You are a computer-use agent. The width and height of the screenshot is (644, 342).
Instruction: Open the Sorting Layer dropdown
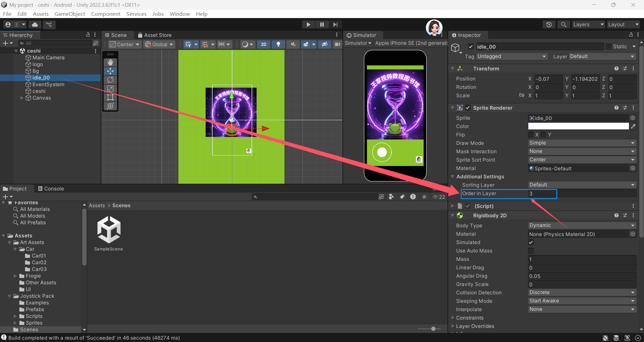coord(582,185)
